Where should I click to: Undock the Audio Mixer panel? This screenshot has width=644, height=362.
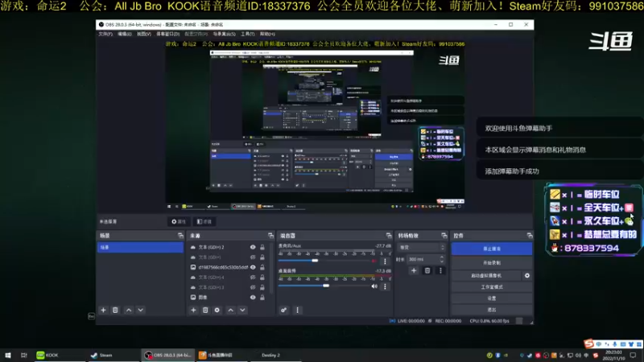(389, 236)
